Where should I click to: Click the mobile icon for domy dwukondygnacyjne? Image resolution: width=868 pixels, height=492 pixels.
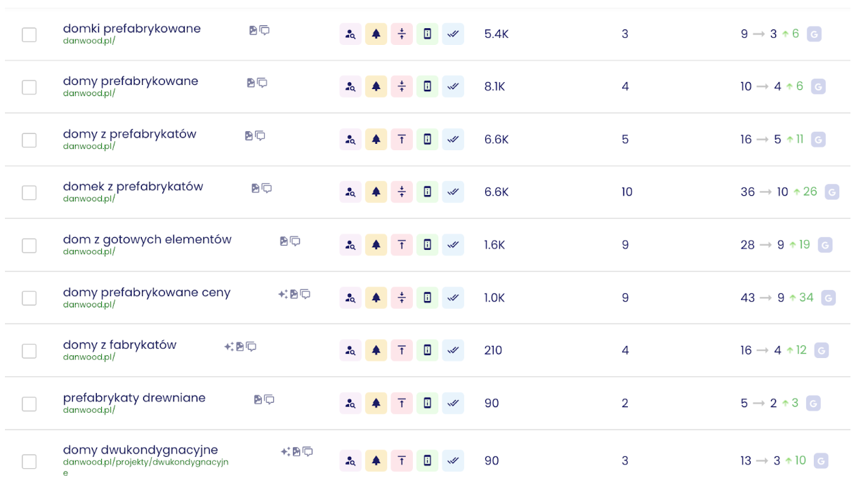[x=427, y=461]
